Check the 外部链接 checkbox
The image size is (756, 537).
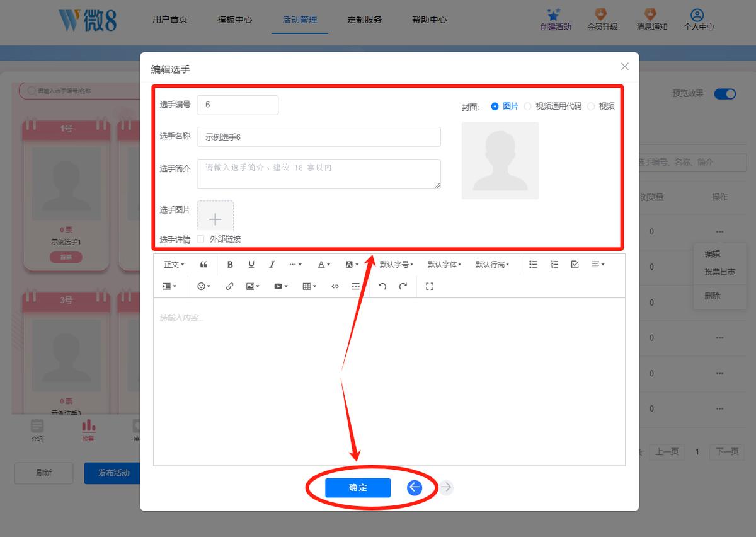(200, 239)
